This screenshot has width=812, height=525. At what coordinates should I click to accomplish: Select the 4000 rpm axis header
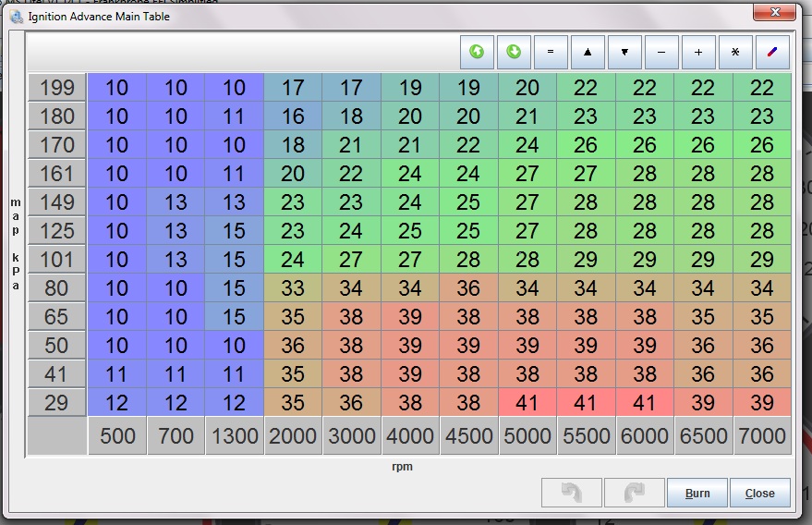(x=410, y=436)
